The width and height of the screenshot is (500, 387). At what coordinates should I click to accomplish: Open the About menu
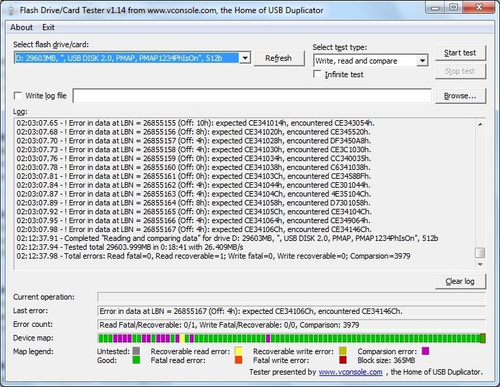click(x=21, y=27)
